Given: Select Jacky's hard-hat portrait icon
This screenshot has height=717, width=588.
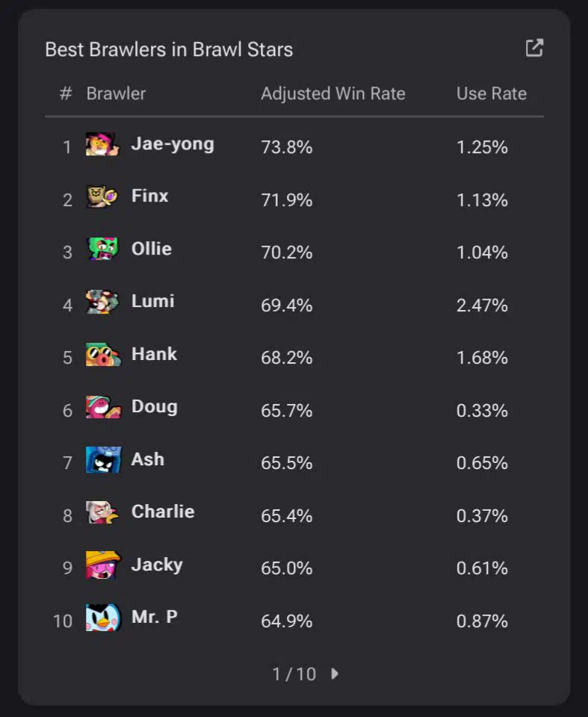Looking at the screenshot, I should 103,565.
